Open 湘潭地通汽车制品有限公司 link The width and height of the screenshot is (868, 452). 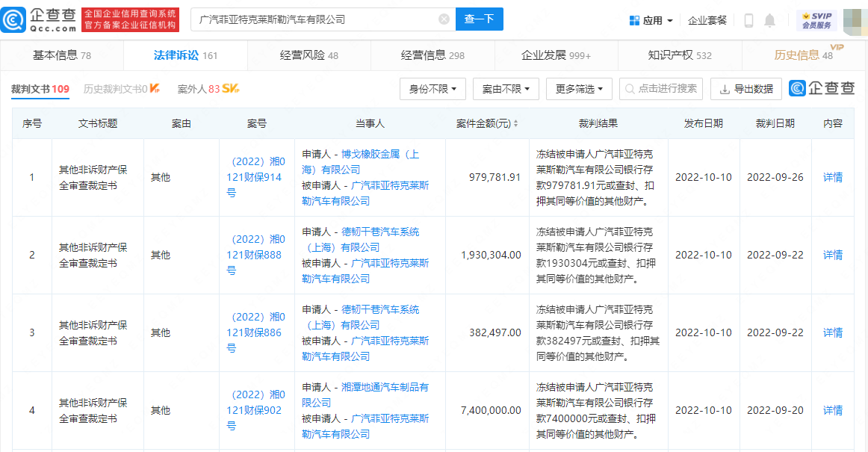click(x=365, y=394)
